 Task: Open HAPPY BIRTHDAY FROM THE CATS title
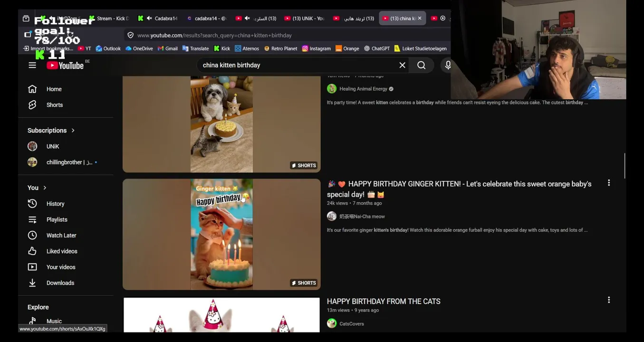[384, 302]
